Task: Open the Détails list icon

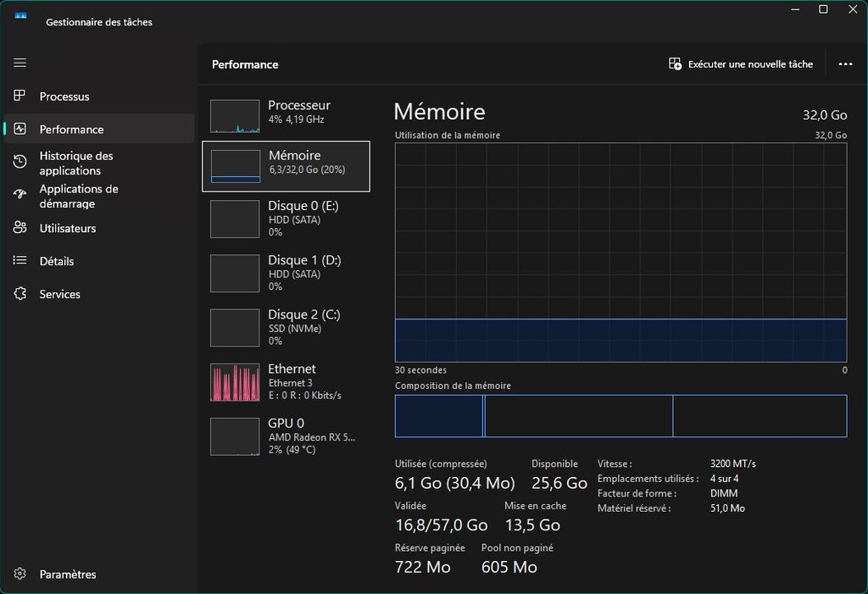Action: [20, 261]
